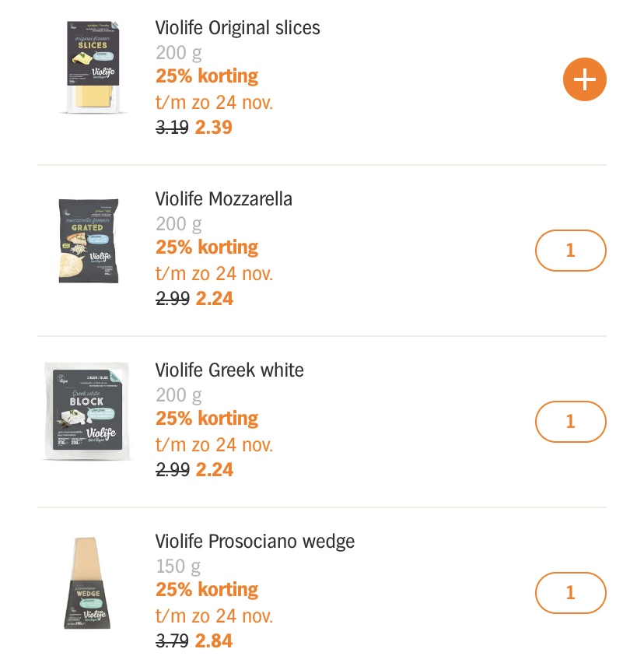Image resolution: width=644 pixels, height=670 pixels.
Task: Open the Violife Original slices product image
Action: 93,68
